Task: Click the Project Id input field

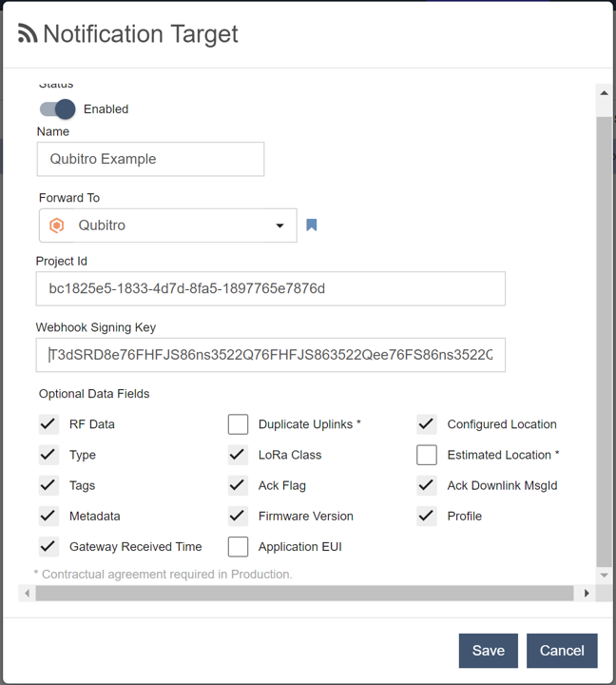Action: click(x=271, y=289)
